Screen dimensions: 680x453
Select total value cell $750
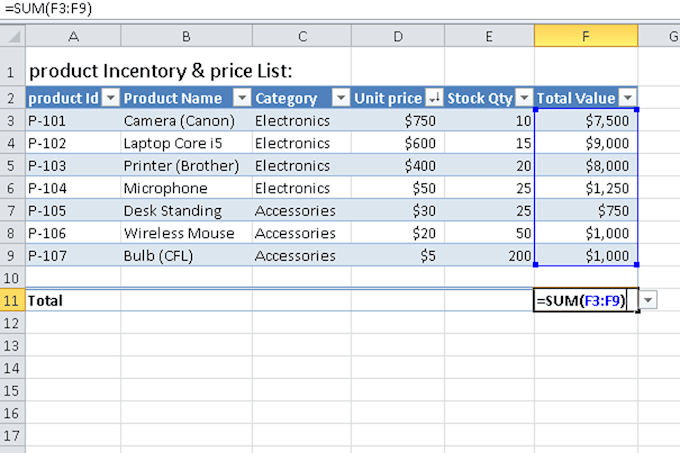pyautogui.click(x=586, y=211)
